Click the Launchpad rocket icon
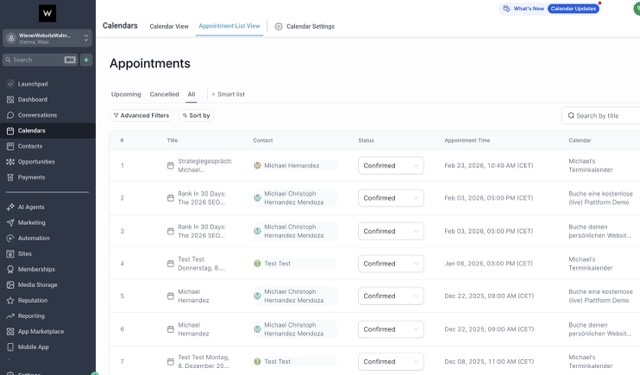The height and width of the screenshot is (375, 640). (11, 84)
